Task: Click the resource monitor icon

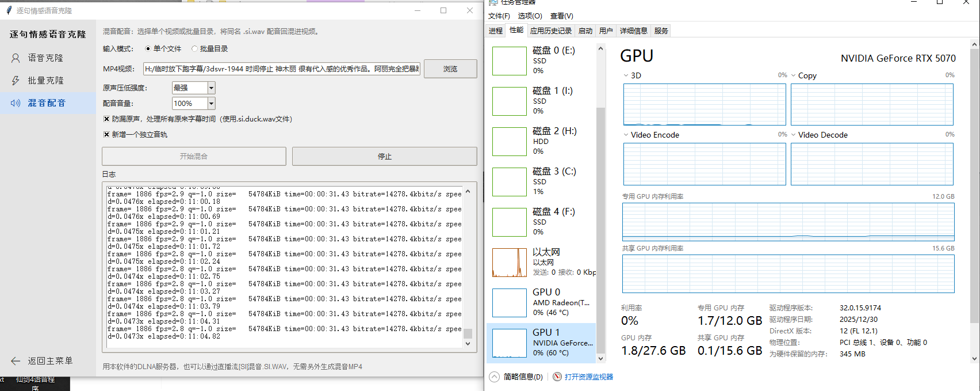Action: [x=557, y=377]
